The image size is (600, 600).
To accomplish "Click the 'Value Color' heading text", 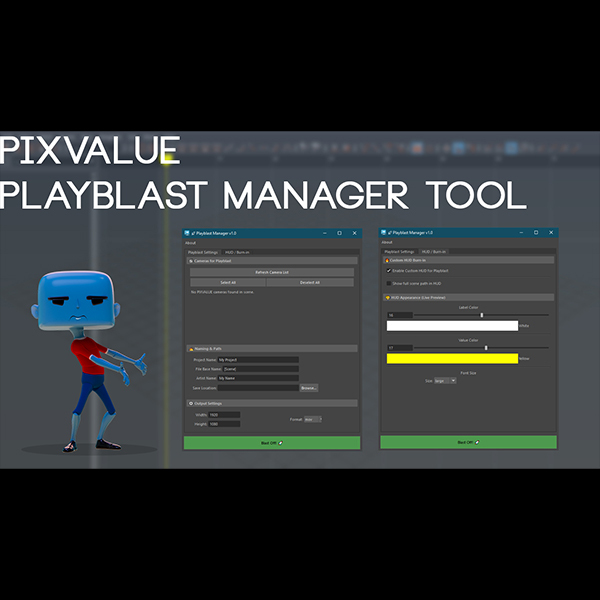I will pos(468,340).
